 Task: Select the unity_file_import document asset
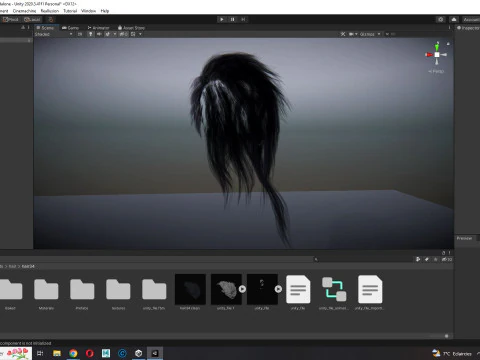point(370,289)
